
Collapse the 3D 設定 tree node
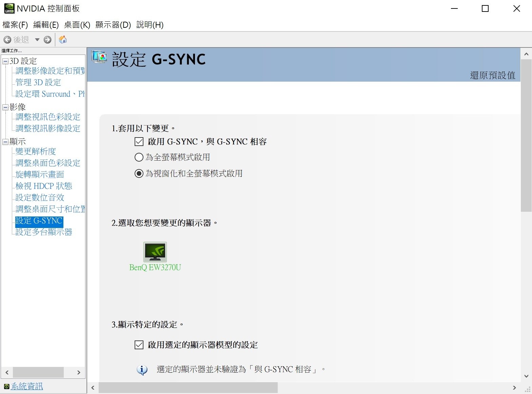pyautogui.click(x=5, y=61)
